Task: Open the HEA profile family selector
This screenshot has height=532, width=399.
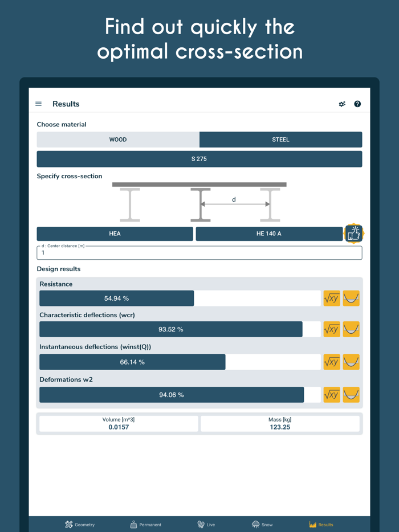Action: 115,234
